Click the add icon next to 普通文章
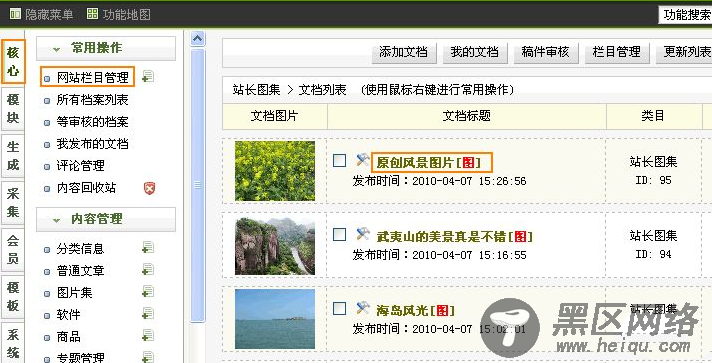Image resolution: width=712 pixels, height=363 pixels. coord(148,269)
